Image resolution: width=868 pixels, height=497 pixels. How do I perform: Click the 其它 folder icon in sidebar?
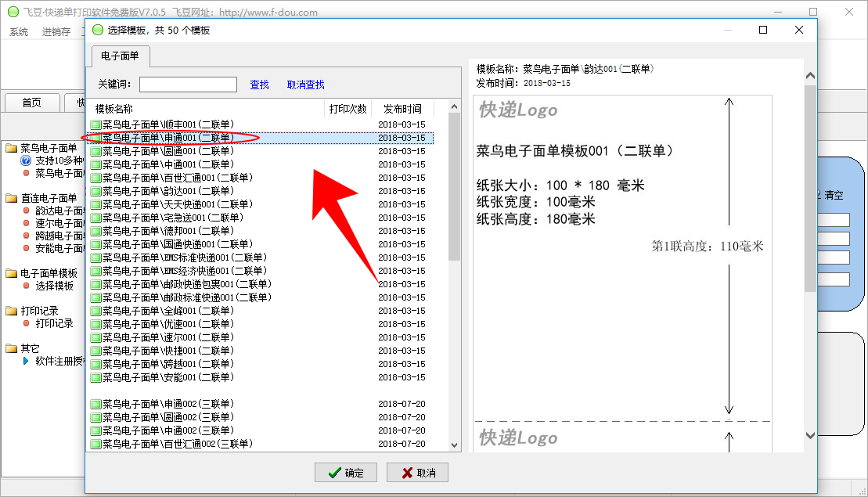pos(12,348)
